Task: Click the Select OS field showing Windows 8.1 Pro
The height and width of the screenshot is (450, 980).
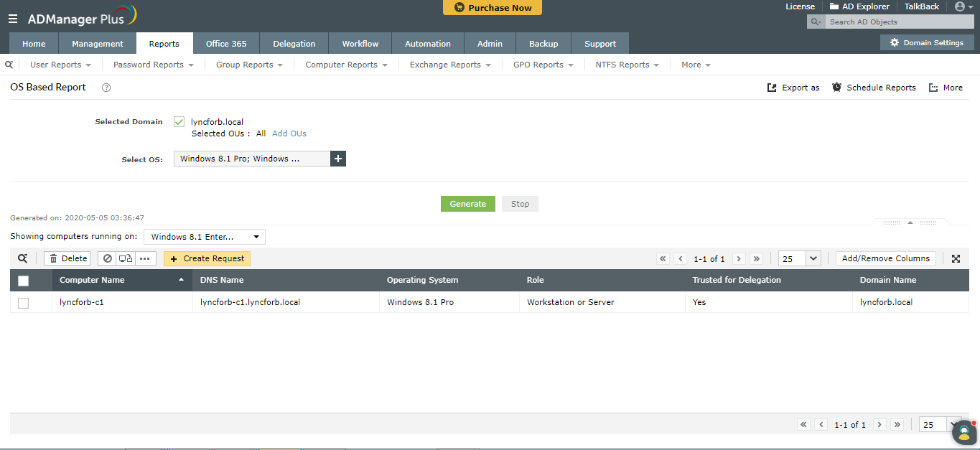Action: [252, 159]
